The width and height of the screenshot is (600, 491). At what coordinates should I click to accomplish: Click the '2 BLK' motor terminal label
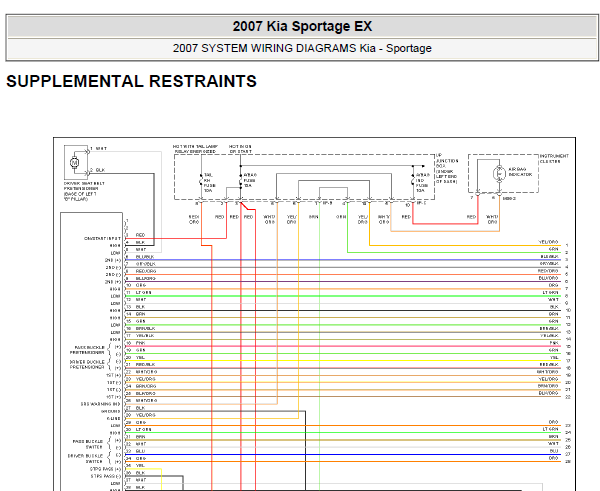(98, 170)
